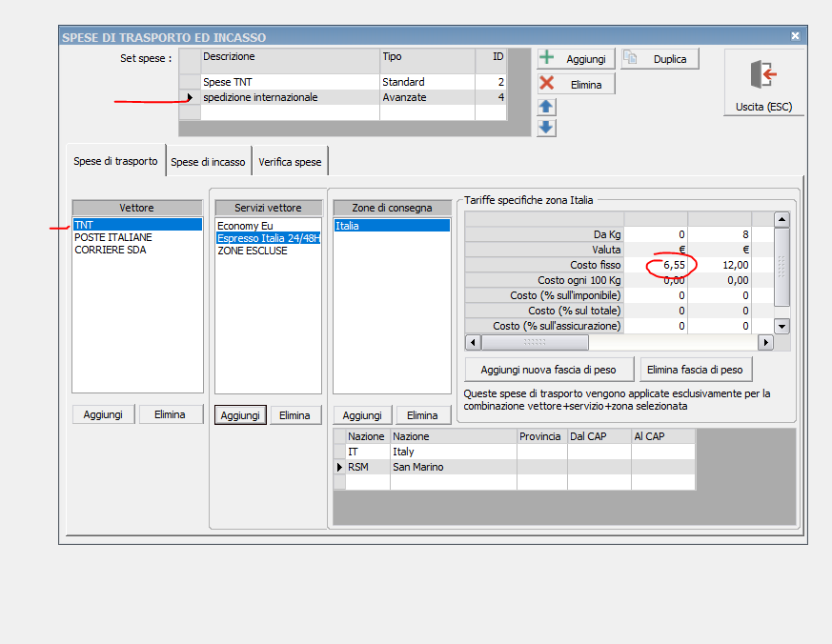Click the Vettore list header
832x644 pixels.
137,208
